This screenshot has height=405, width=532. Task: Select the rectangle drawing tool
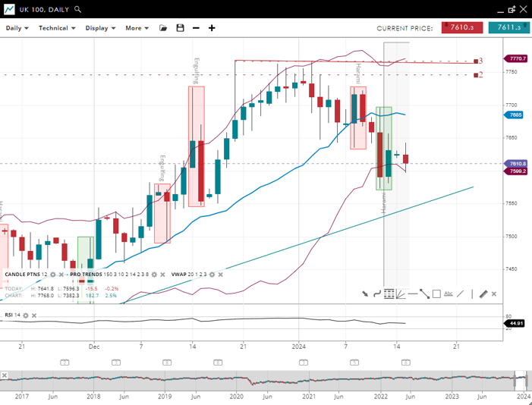(x=436, y=294)
